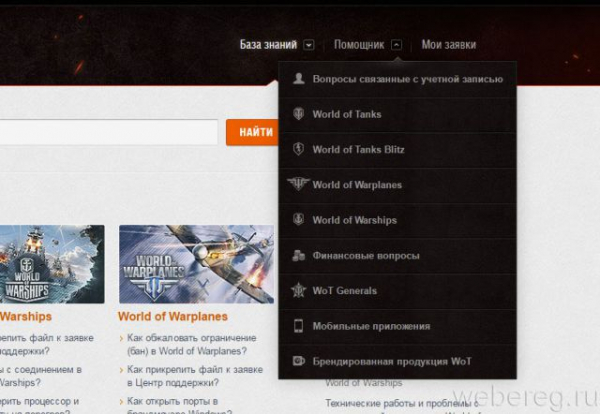Click the World of Tanks Blitz icon
This screenshot has height=414, width=600.
coord(298,149)
